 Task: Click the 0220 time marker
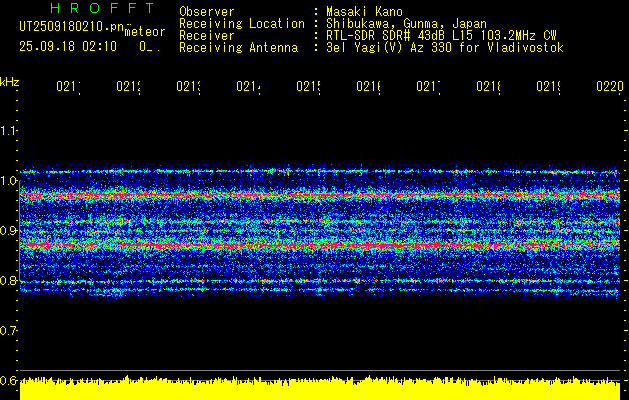click(608, 88)
